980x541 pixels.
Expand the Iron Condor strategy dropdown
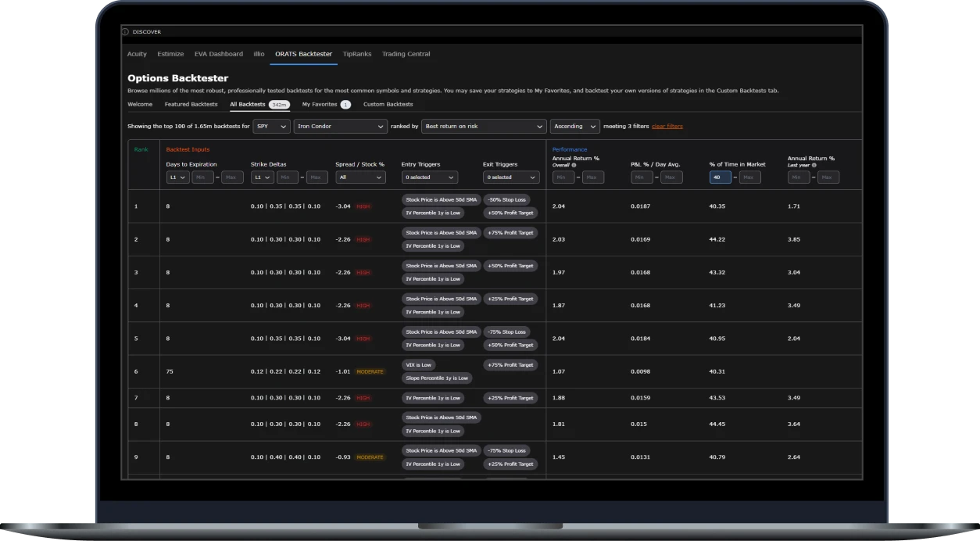(340, 126)
